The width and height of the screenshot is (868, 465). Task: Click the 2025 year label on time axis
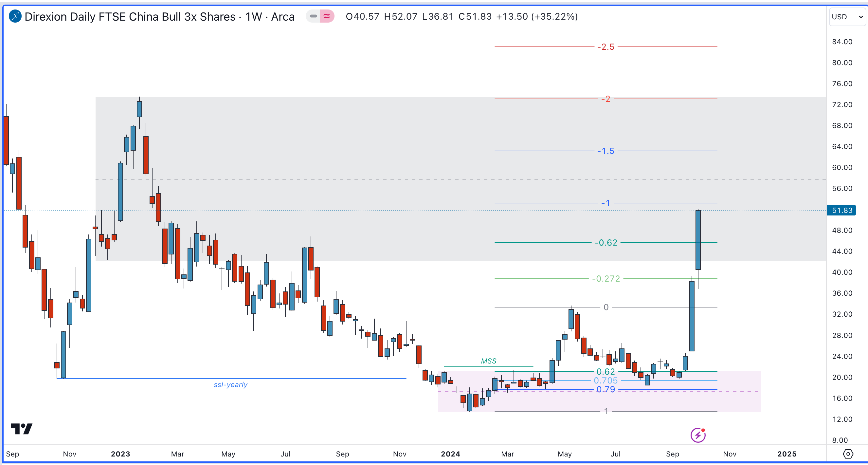(x=787, y=454)
